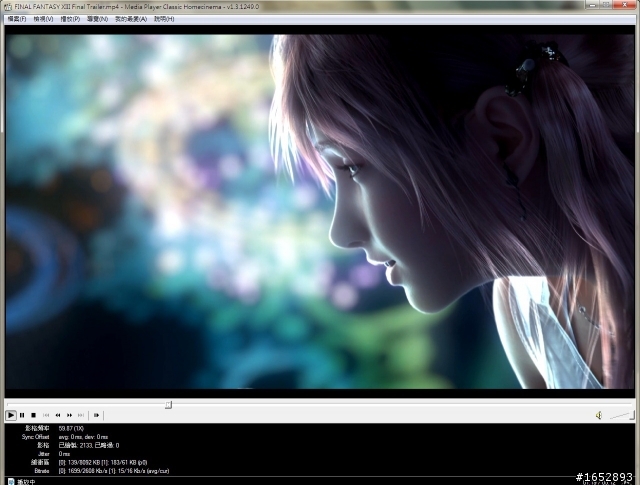This screenshot has width=640, height=485.
Task: Close the Media Player Classic window
Action: (624, 5)
